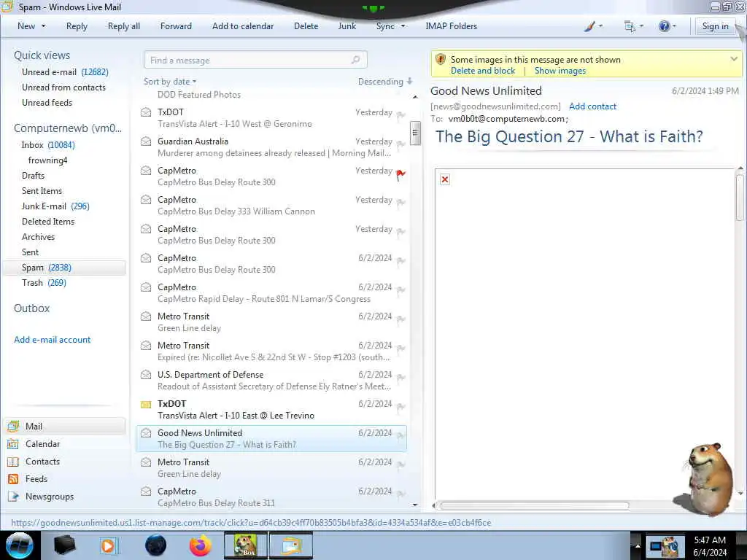Open Windows Start orb
This screenshot has height=560, width=747.
pos(20,545)
